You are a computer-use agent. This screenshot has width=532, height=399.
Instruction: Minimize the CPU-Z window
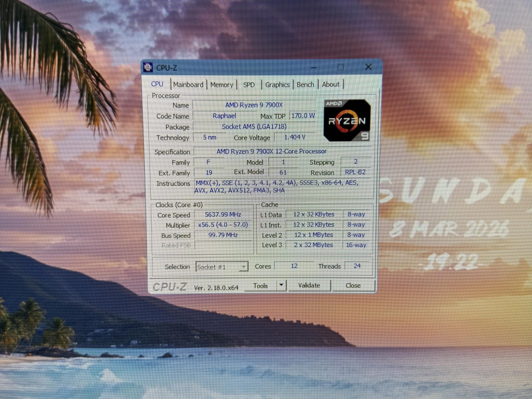(x=314, y=68)
